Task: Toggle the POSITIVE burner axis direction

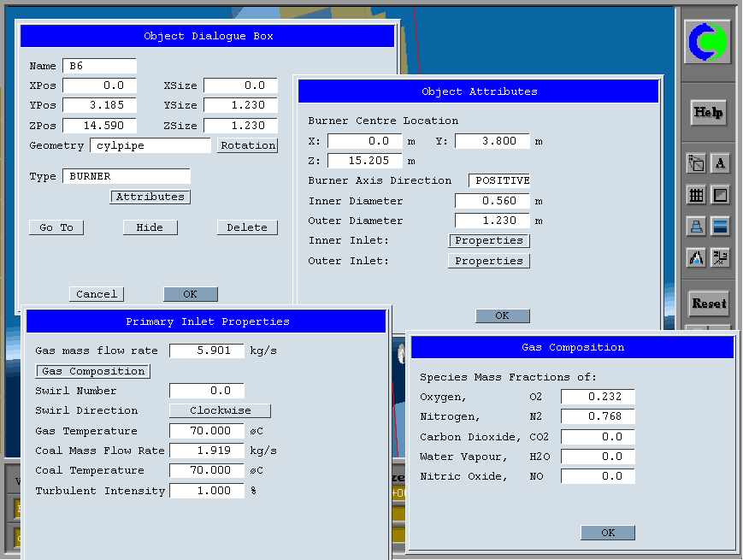Action: [x=500, y=181]
